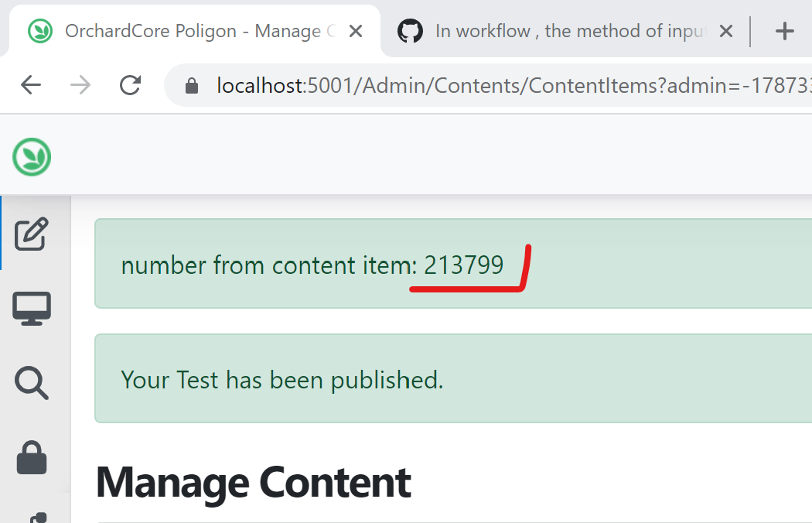Navigate back with the back arrow
This screenshot has height=523, width=812.
point(31,85)
